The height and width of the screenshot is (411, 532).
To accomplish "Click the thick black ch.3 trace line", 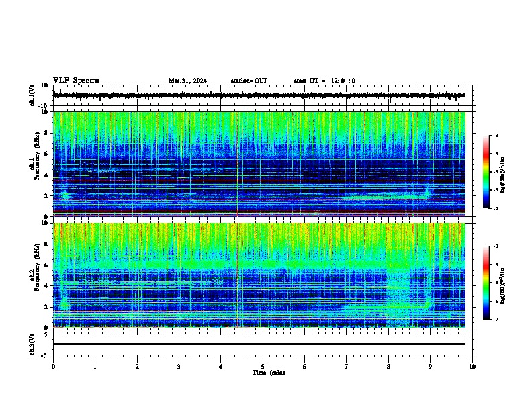I will point(259,344).
